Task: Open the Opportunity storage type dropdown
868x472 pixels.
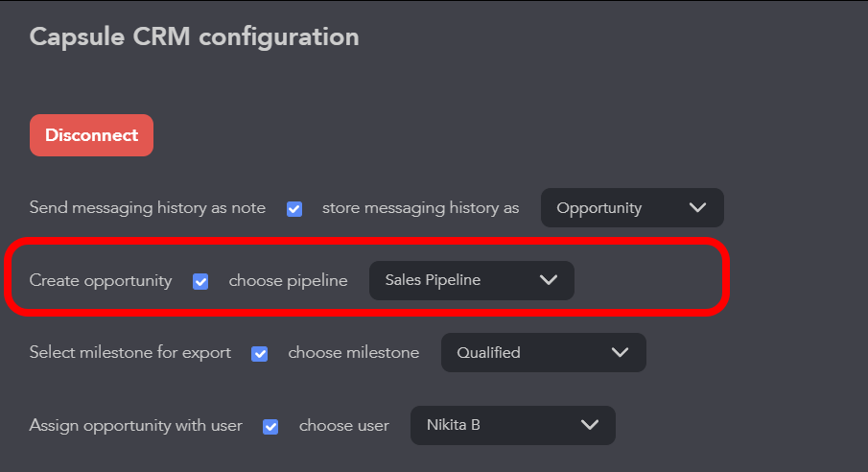Action: pyautogui.click(x=631, y=207)
